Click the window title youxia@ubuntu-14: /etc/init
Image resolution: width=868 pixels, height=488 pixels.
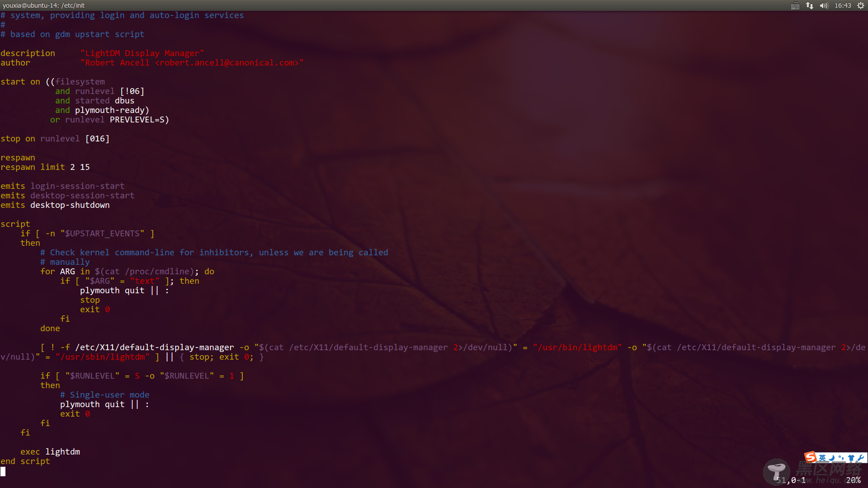click(43, 5)
